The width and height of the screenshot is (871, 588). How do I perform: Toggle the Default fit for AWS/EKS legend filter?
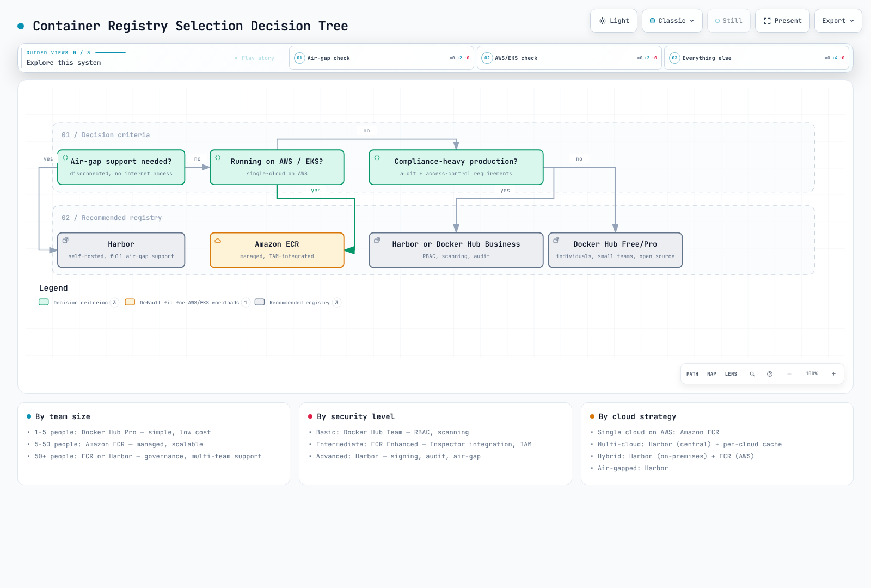click(x=187, y=302)
